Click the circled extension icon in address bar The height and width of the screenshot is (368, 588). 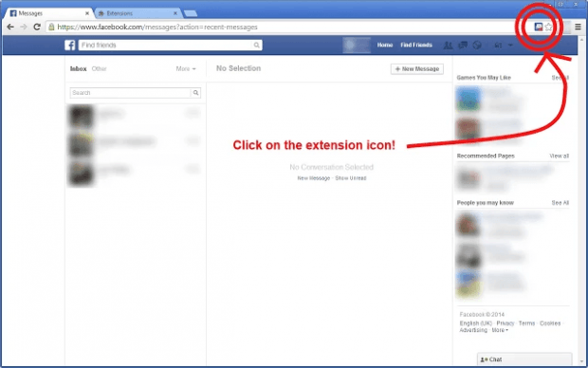[539, 27]
